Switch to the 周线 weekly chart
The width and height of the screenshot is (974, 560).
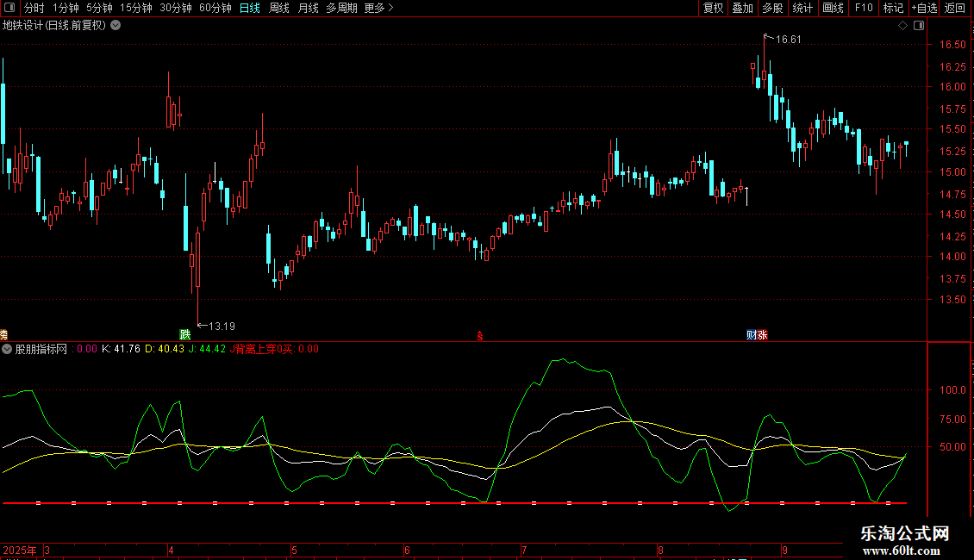[x=279, y=8]
